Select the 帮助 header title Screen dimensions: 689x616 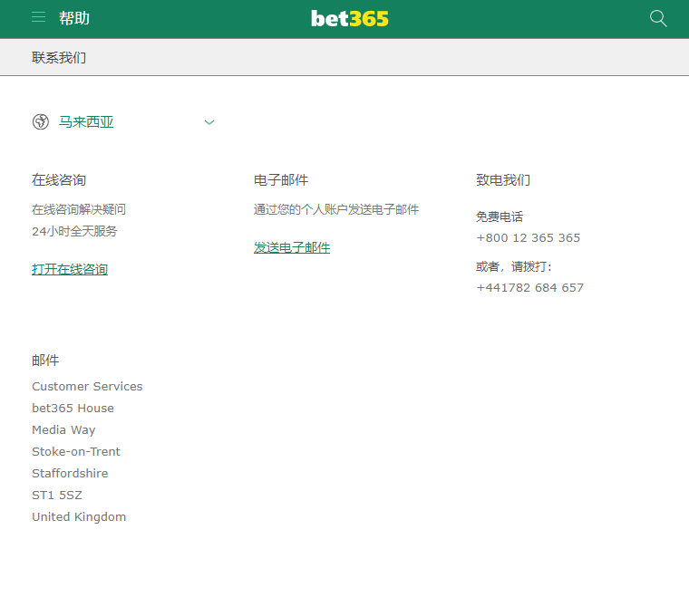[74, 18]
